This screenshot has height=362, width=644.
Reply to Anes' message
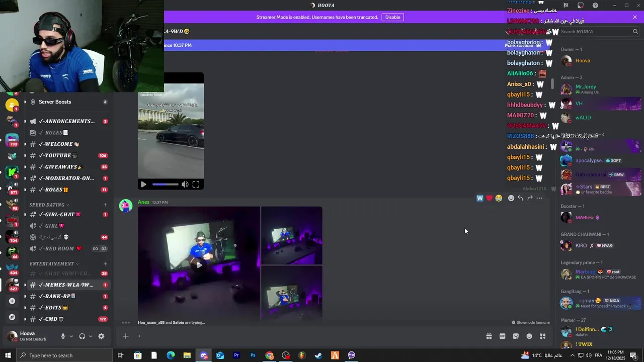coord(520,198)
